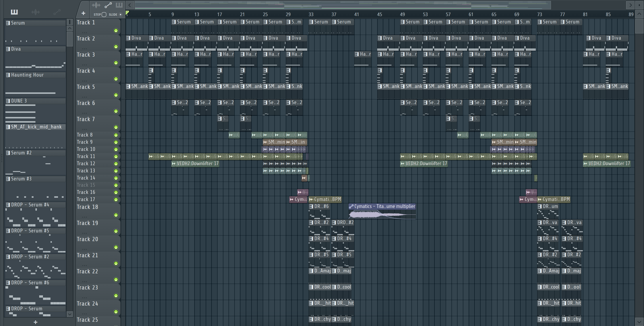
Task: Focus pattern clips using the playlist piano icon
Action: pyautogui.click(x=119, y=5)
